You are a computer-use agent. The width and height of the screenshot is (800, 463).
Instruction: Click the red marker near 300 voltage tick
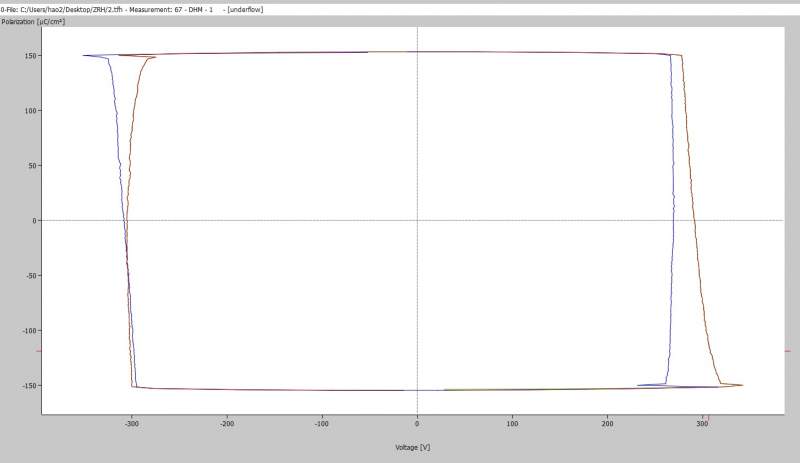pyautogui.click(x=707, y=418)
